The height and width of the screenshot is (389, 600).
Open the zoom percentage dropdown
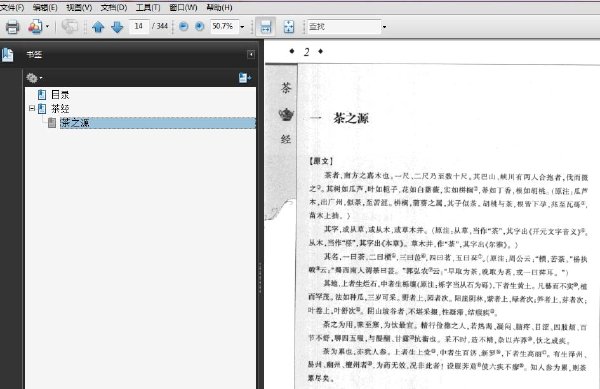(242, 27)
